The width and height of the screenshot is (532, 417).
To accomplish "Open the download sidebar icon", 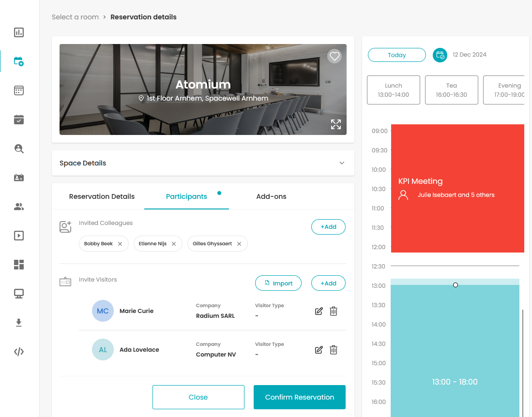I will [x=19, y=322].
